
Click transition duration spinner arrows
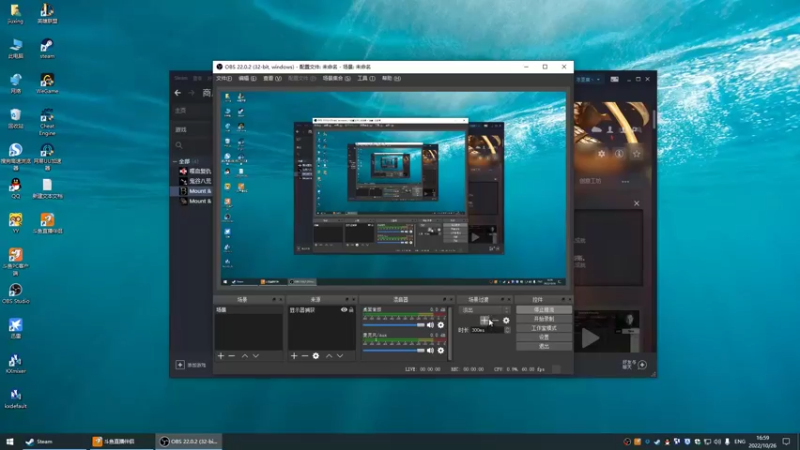coord(507,330)
